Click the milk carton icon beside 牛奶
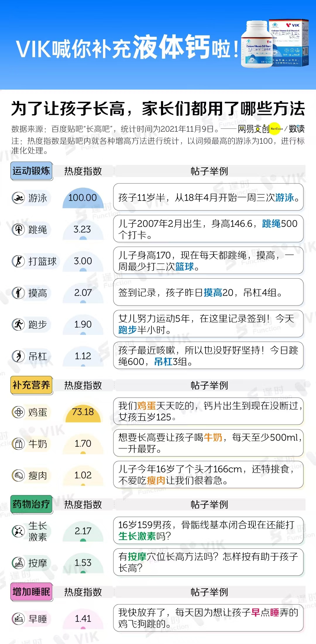The height and width of the screenshot is (644, 316). click(x=18, y=444)
